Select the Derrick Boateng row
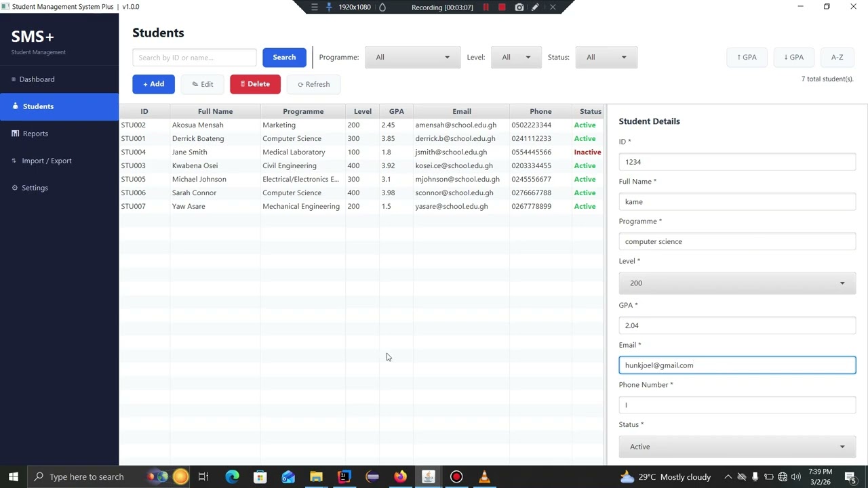 click(361, 138)
